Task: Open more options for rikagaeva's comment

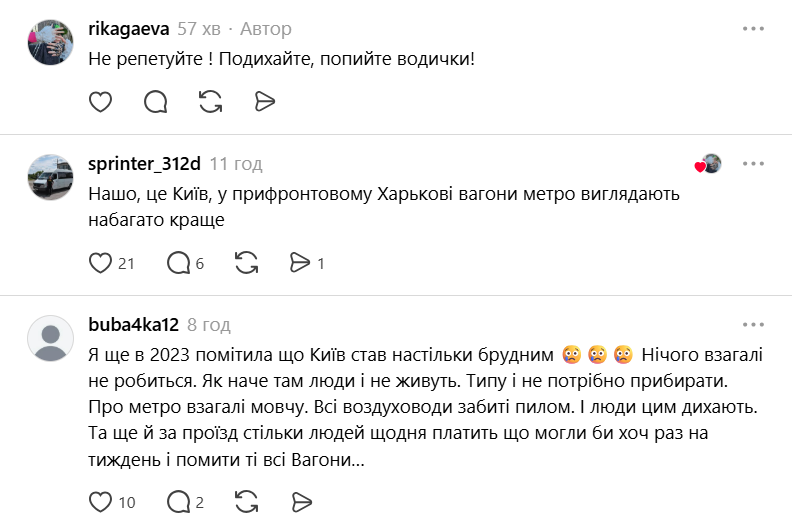Action: (753, 28)
